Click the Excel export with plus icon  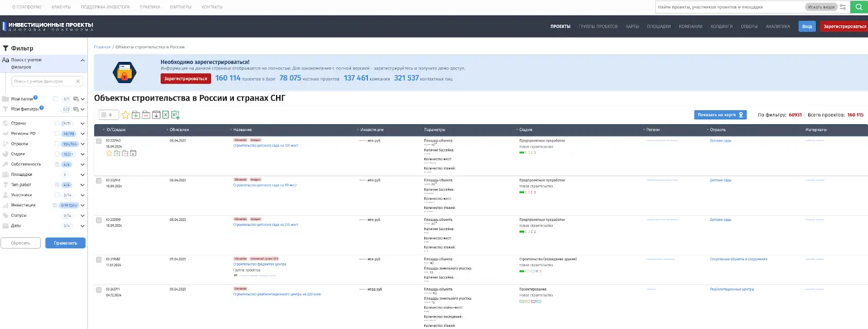pos(175,115)
